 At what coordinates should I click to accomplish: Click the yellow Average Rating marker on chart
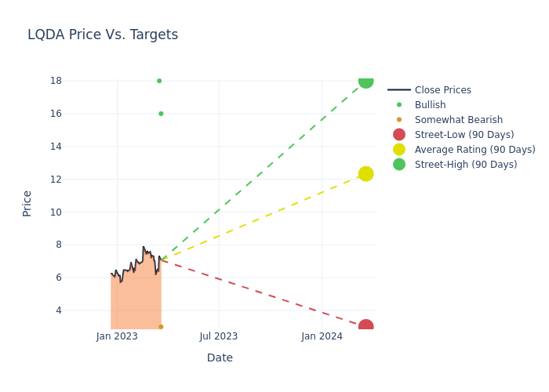point(365,173)
